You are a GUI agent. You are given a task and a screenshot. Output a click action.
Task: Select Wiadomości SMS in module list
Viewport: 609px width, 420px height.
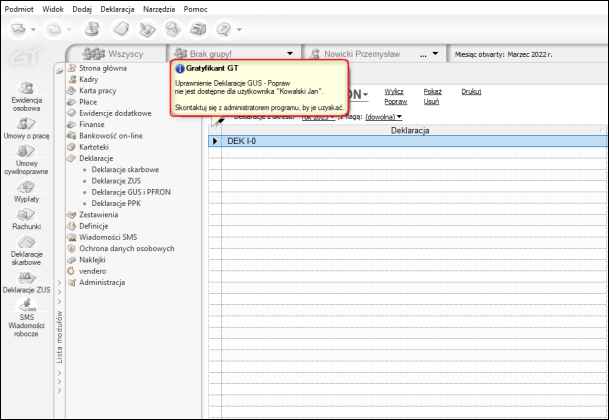pyautogui.click(x=103, y=237)
